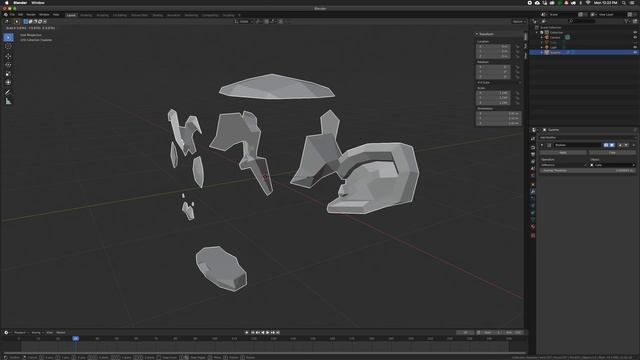Screen dimensions: 640x360
Task: Toggle visibility eye of selected object row
Action: point(635,52)
